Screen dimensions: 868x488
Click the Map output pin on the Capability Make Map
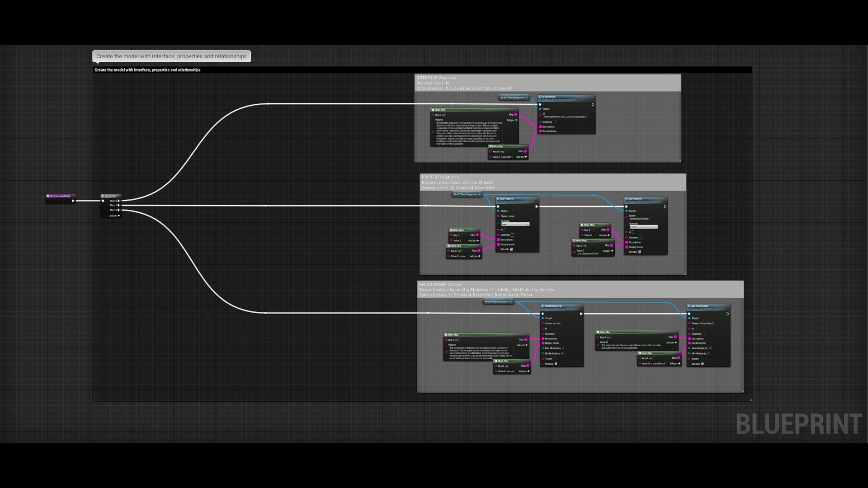525,151
